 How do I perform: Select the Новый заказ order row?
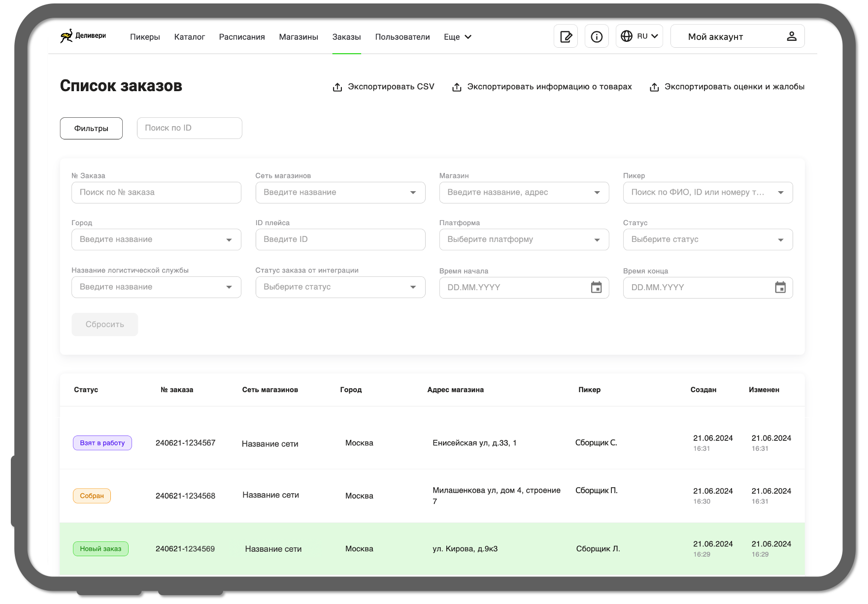pyautogui.click(x=432, y=548)
